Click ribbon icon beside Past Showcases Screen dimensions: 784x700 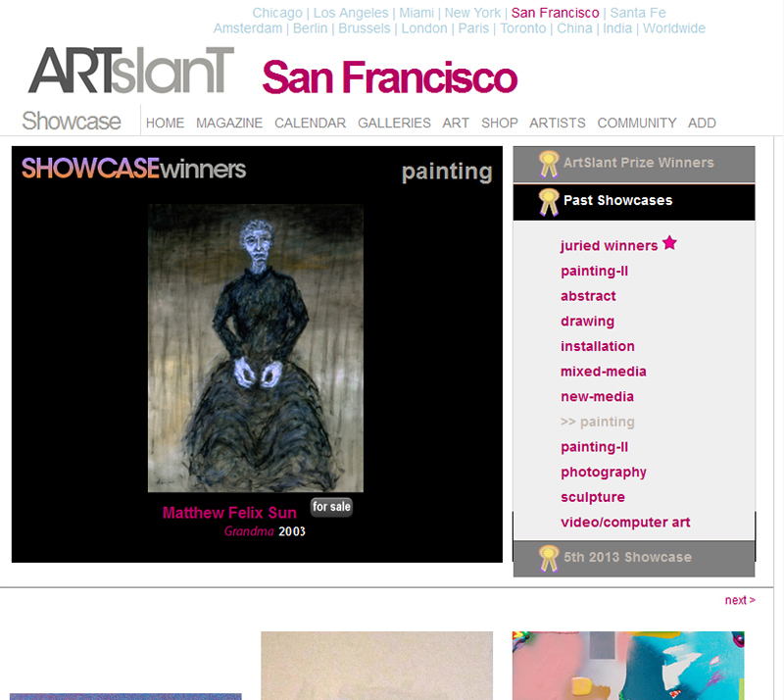point(549,201)
